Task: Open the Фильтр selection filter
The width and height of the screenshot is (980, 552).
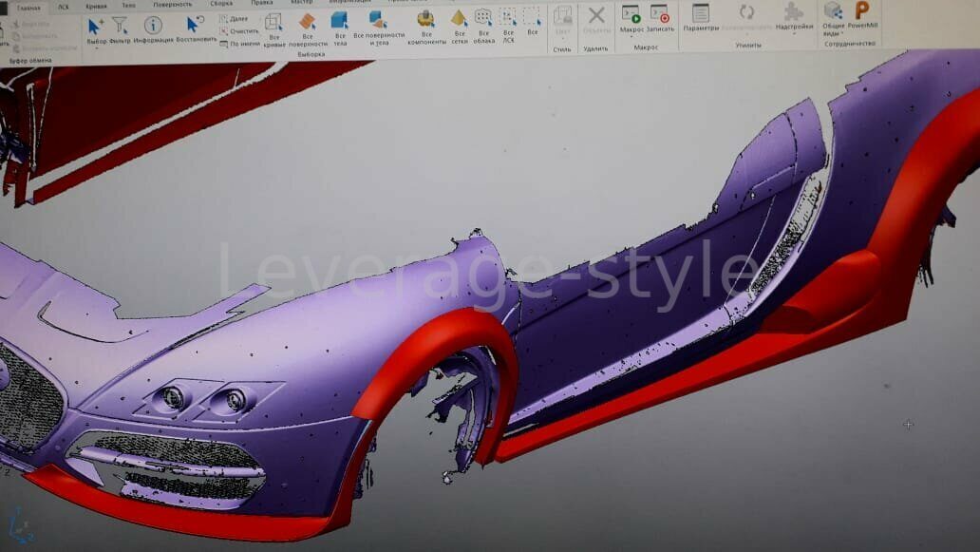Action: (x=120, y=26)
